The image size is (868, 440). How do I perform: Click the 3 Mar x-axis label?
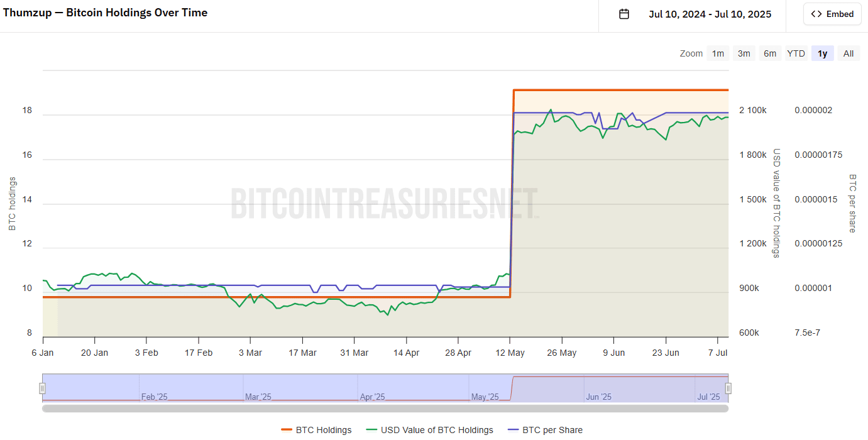pyautogui.click(x=250, y=353)
